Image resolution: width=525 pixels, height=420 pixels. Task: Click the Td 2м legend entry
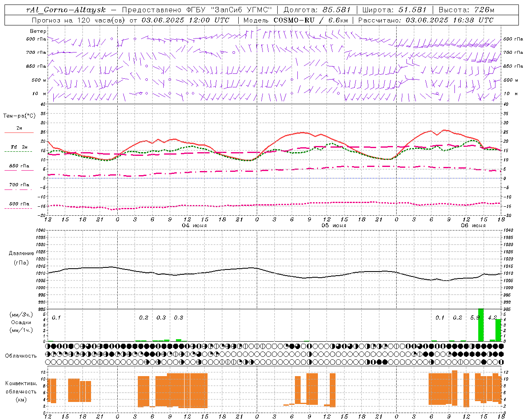19,148
